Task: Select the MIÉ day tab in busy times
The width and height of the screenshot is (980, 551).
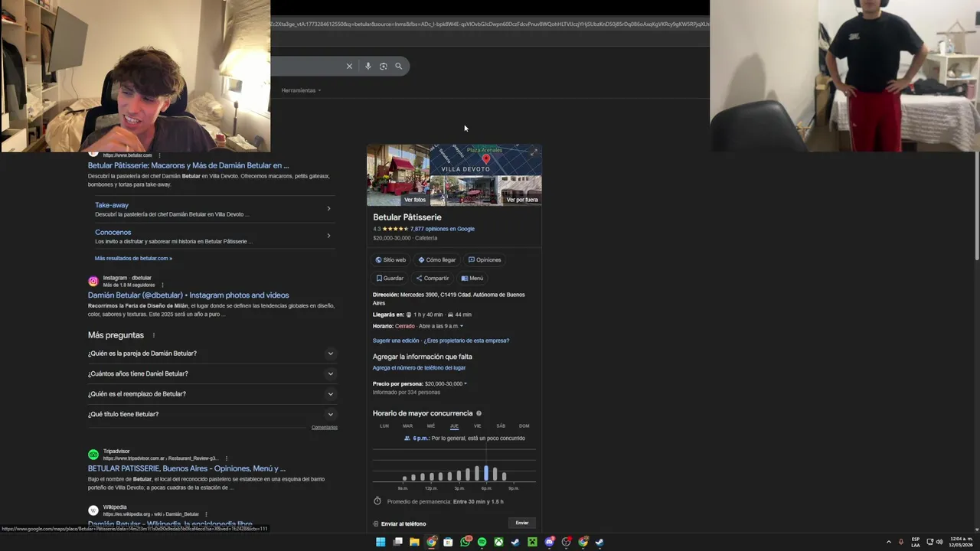Action: coord(431,426)
